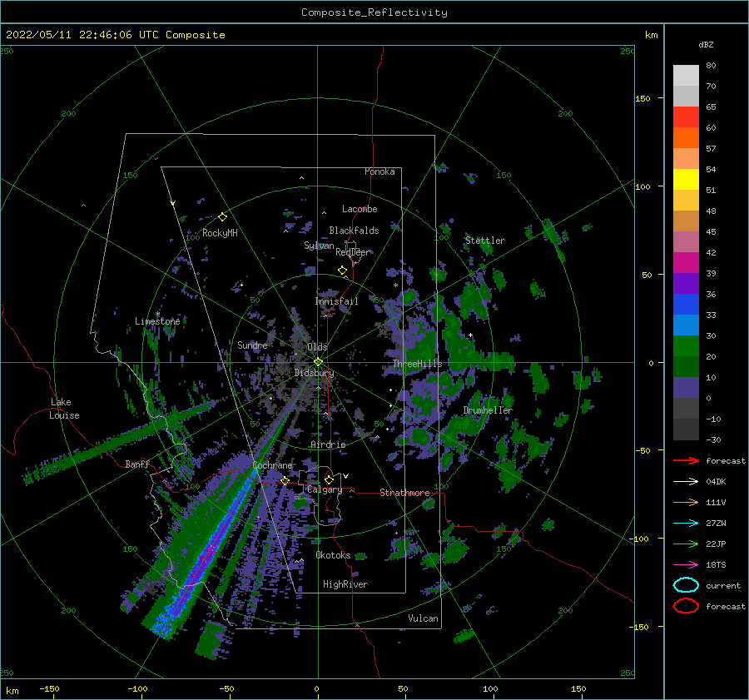Image resolution: width=749 pixels, height=700 pixels.
Task: Click the Composite_Reflectivity title
Action: point(374,12)
